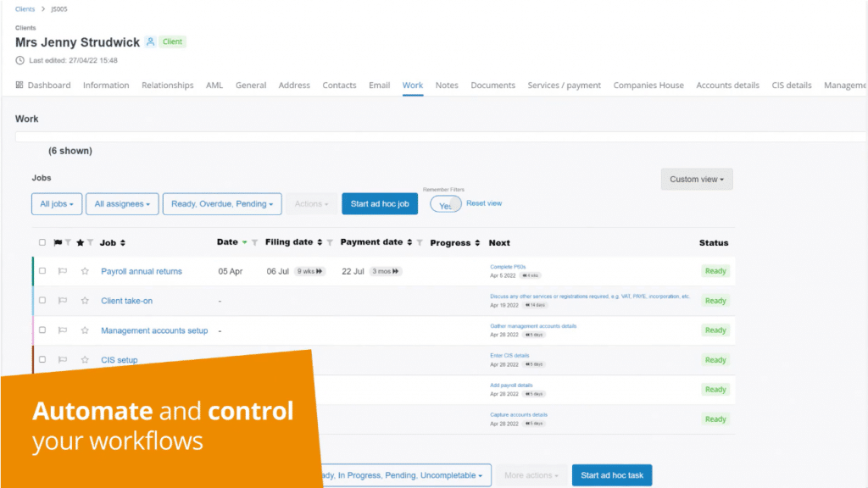Click the flag column header icon
The width and height of the screenshot is (868, 488).
click(58, 243)
